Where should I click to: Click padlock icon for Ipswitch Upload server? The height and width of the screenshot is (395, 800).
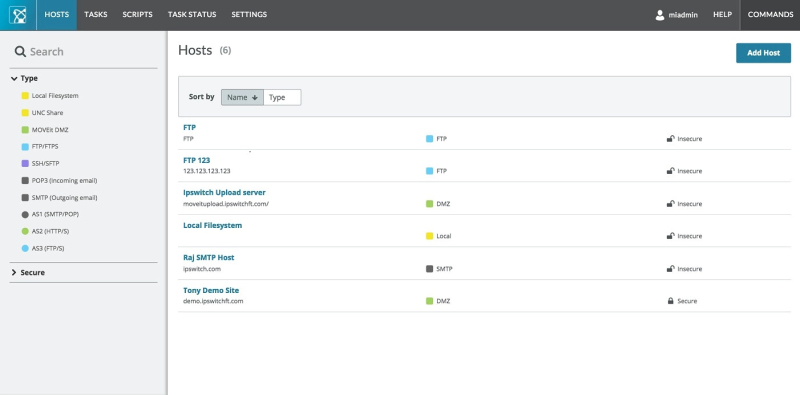click(671, 204)
